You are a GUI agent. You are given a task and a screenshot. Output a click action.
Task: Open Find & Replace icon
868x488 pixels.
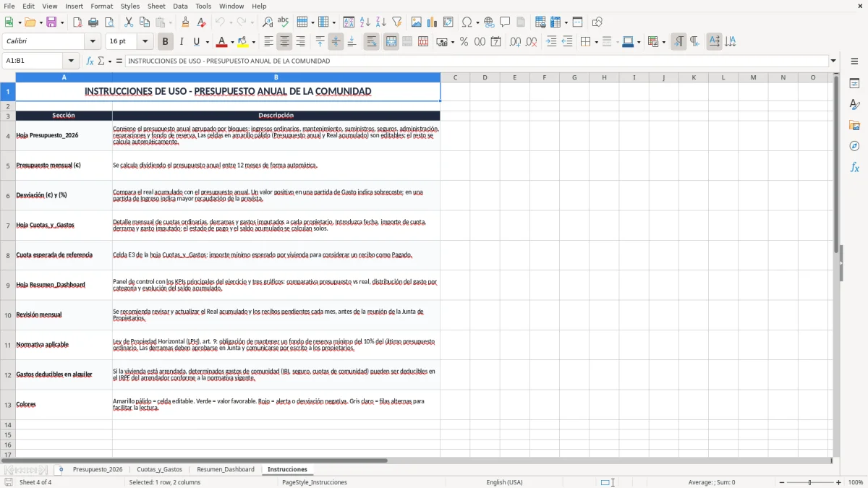pyautogui.click(x=268, y=22)
